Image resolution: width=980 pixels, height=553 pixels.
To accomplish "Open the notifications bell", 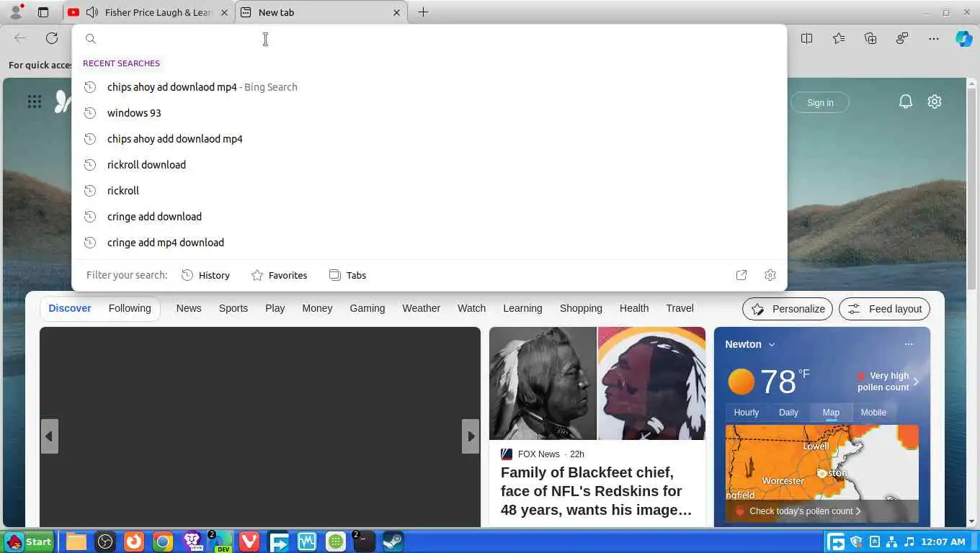I will pos(906,102).
